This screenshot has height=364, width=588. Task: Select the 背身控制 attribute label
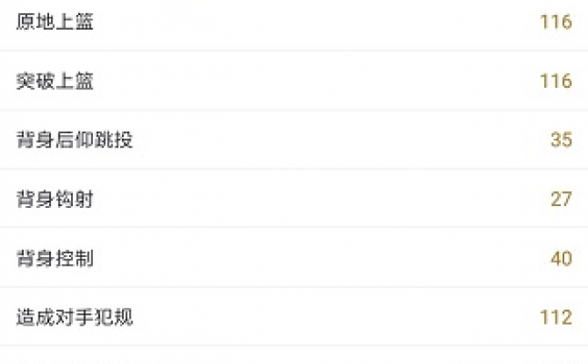point(54,258)
